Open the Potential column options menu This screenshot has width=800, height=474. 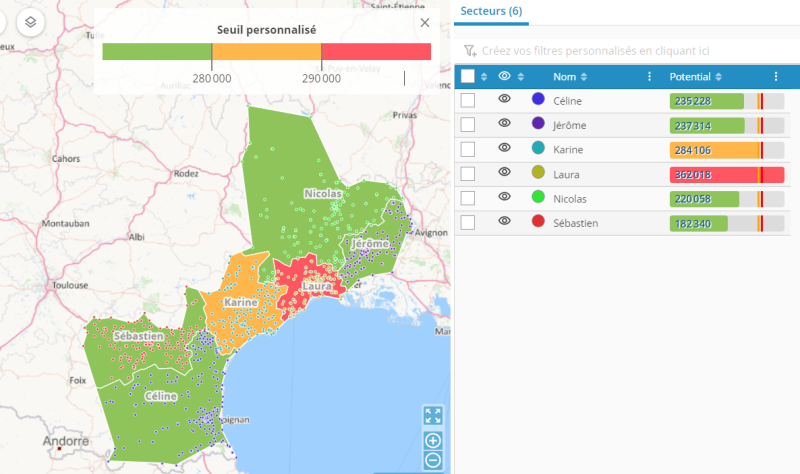tap(776, 77)
